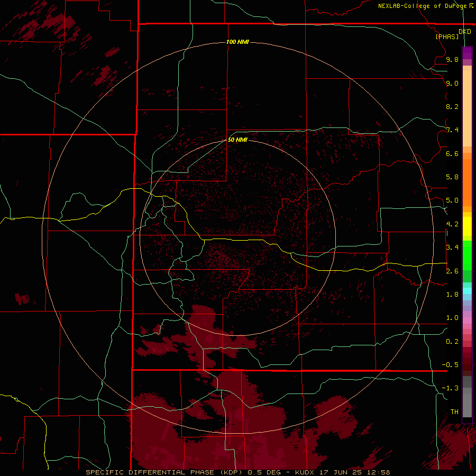476x476 pixels.
Task: Pick the bright green color bar segment
Action: 467,255
